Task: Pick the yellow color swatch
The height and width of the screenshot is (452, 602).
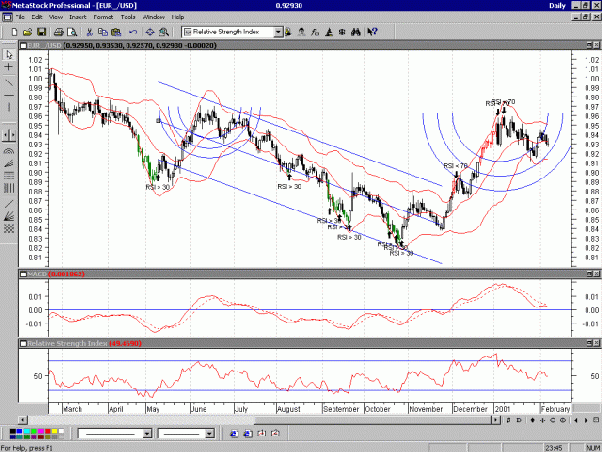Action: (x=54, y=432)
